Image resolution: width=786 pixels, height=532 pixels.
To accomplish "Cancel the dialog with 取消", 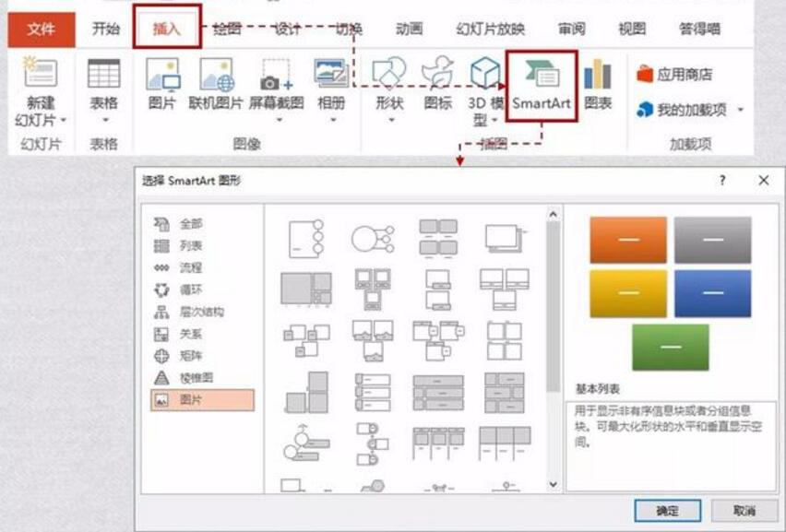I will click(x=744, y=511).
